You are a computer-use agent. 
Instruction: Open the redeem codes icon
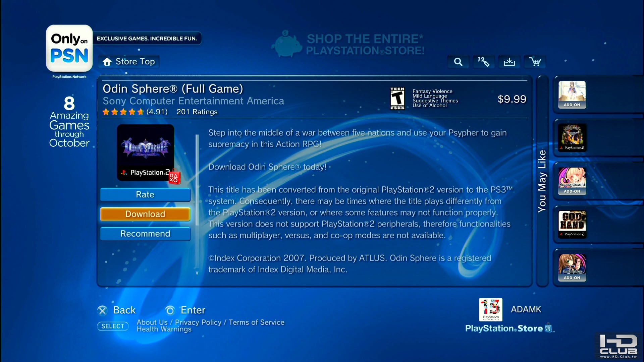tap(484, 62)
